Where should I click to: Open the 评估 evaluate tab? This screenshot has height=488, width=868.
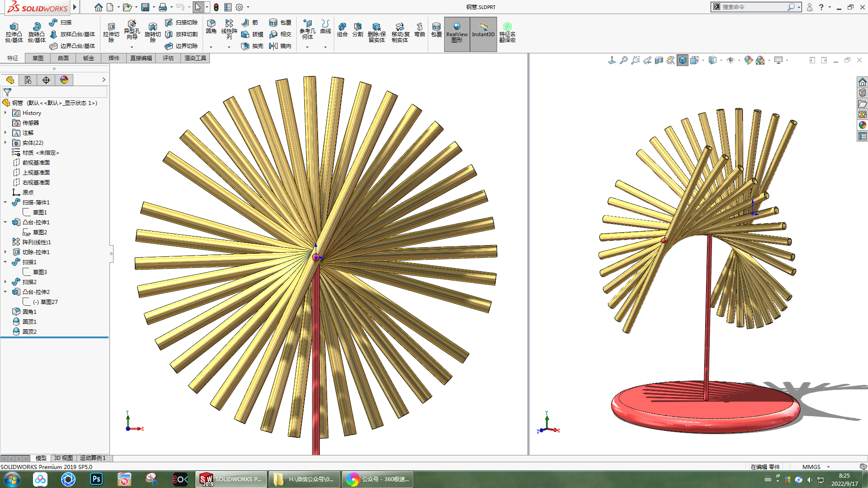pyautogui.click(x=168, y=58)
